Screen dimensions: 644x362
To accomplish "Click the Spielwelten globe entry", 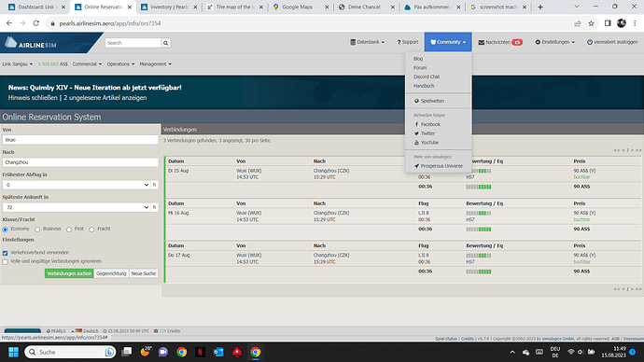I will 429,101.
